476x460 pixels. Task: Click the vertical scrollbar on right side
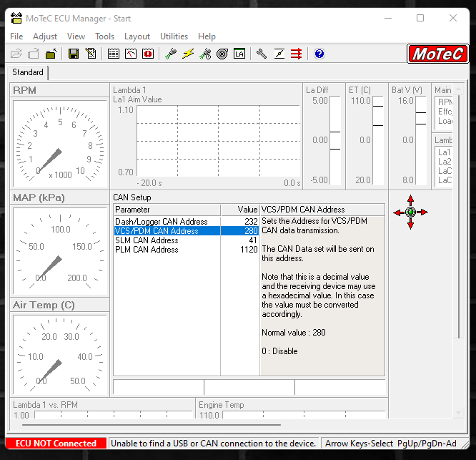(460, 215)
